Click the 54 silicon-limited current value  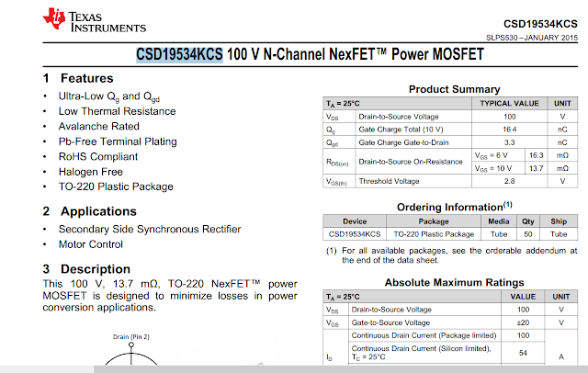tap(523, 353)
